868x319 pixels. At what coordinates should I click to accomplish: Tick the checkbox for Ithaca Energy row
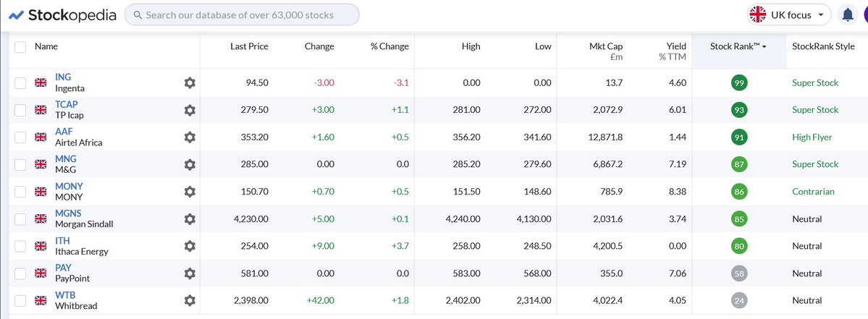(x=20, y=246)
